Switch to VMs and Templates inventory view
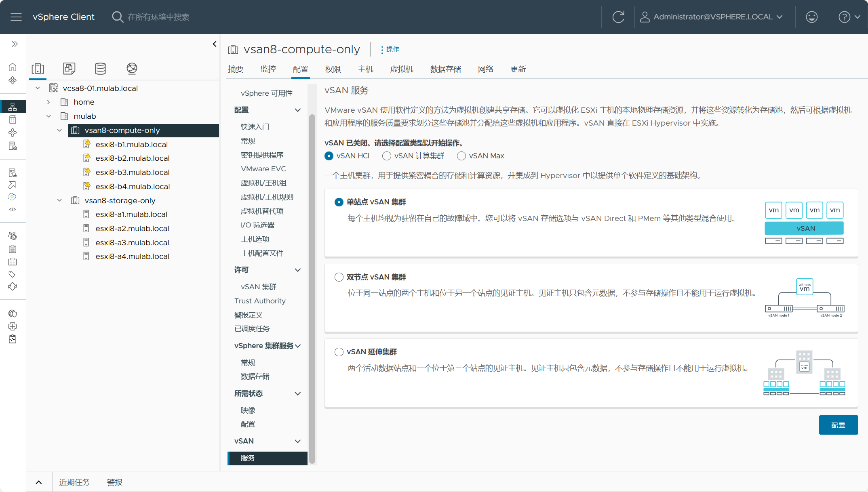Viewport: 868px width, 492px height. click(x=69, y=68)
